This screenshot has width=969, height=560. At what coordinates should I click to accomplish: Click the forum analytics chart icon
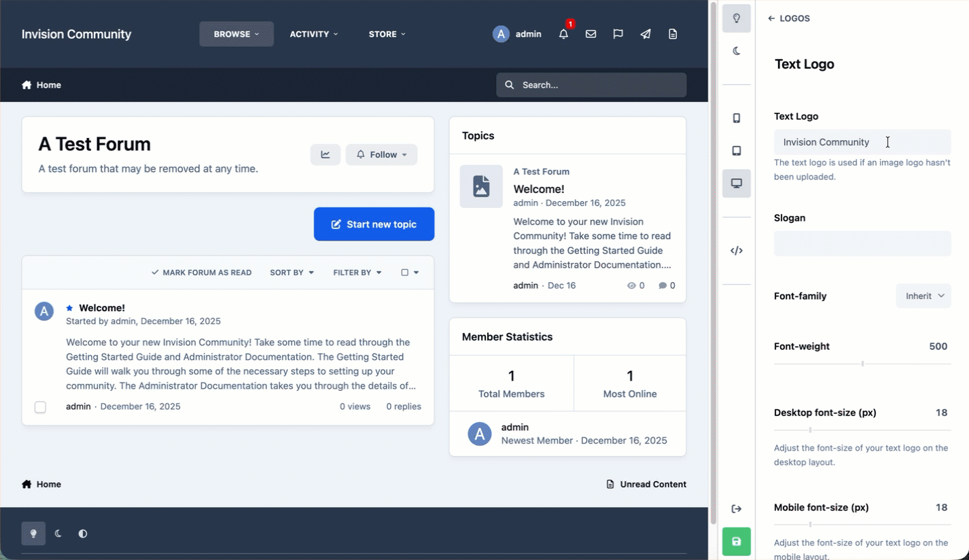[325, 155]
